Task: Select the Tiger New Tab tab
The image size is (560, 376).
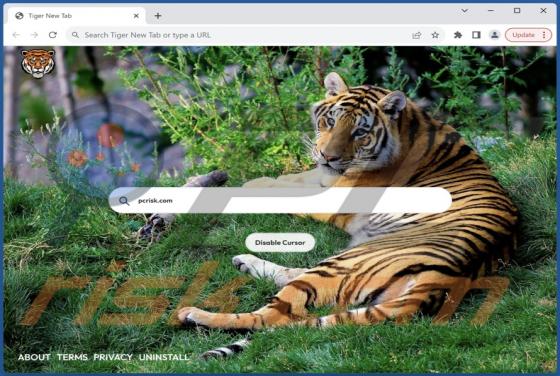Action: pos(75,16)
